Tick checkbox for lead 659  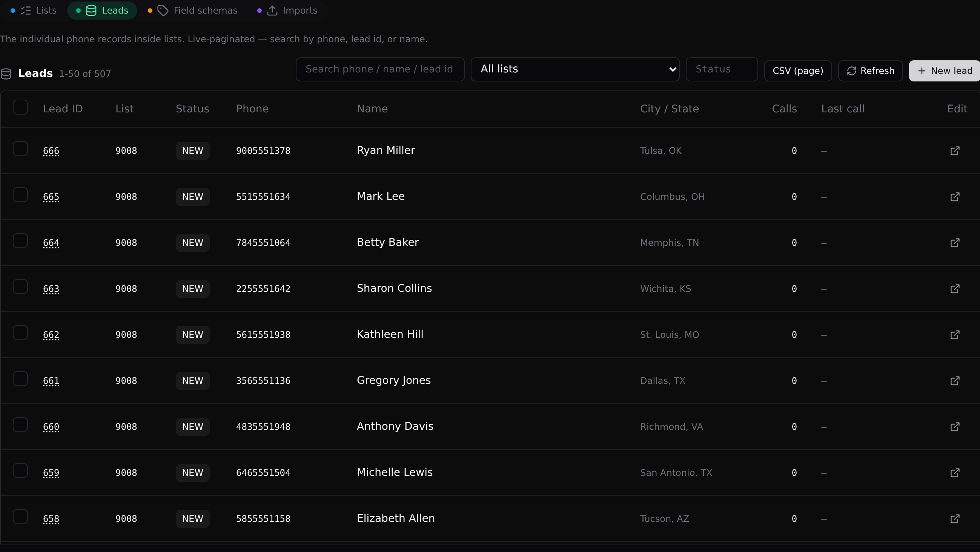[x=20, y=471]
